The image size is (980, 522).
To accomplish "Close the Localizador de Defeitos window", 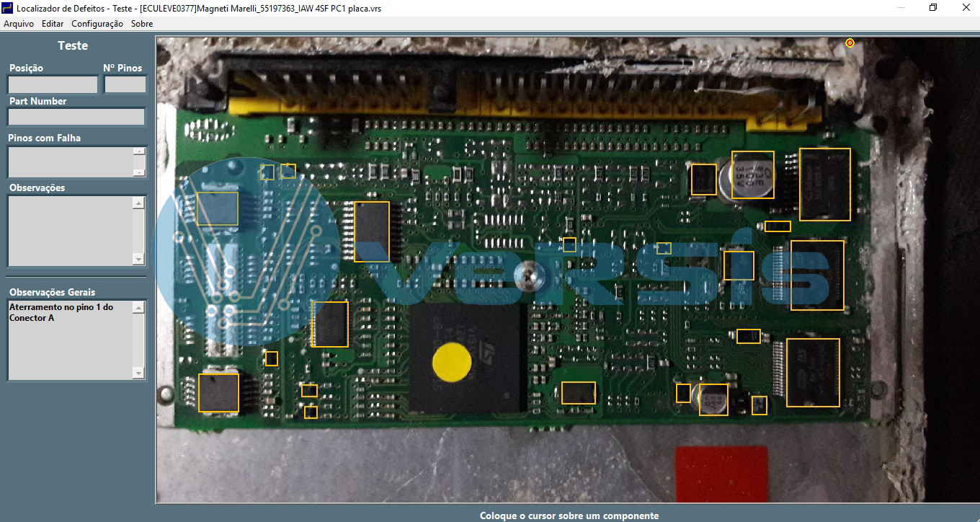I will point(966,8).
